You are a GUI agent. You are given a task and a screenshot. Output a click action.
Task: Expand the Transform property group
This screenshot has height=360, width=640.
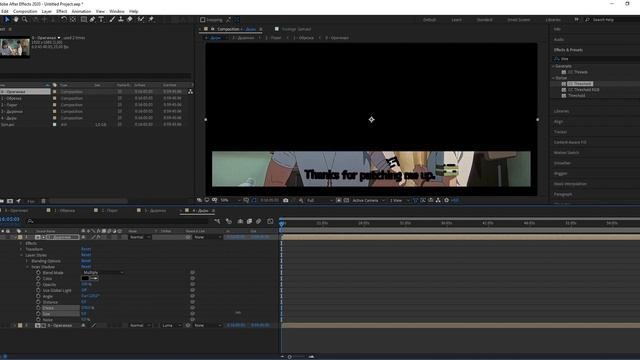[21, 249]
